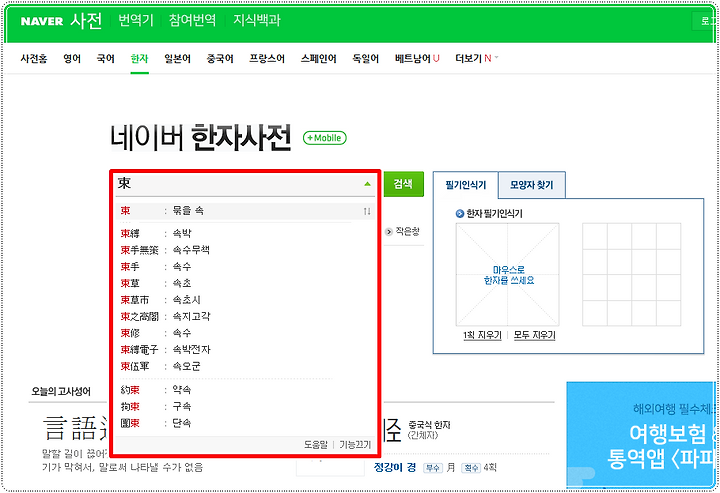Select the 필기인식기 tab
This screenshot has height=493, width=720.
coord(466,185)
